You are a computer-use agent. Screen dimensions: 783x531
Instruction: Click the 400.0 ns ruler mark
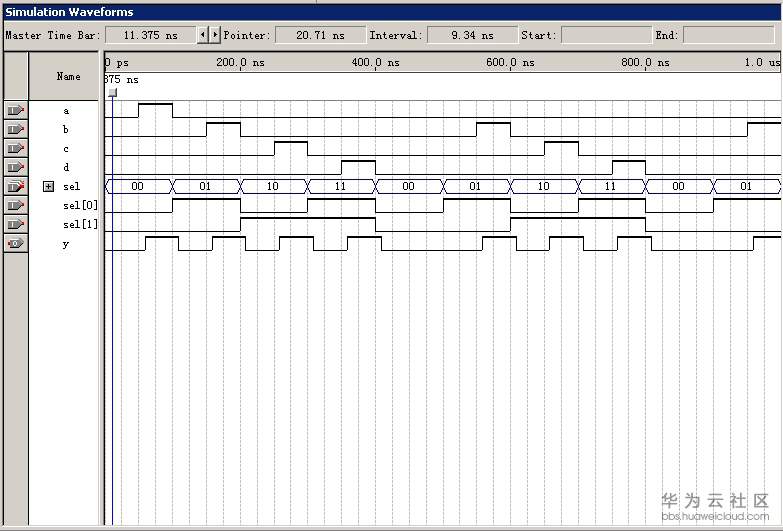click(x=376, y=62)
